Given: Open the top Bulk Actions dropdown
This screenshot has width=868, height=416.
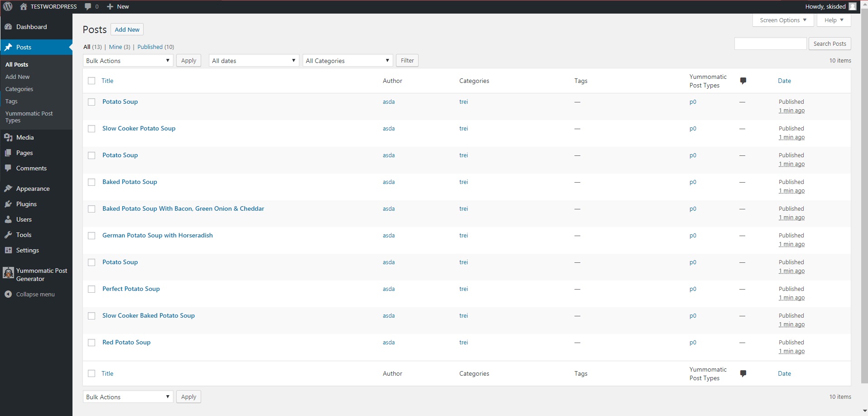Looking at the screenshot, I should click(128, 61).
